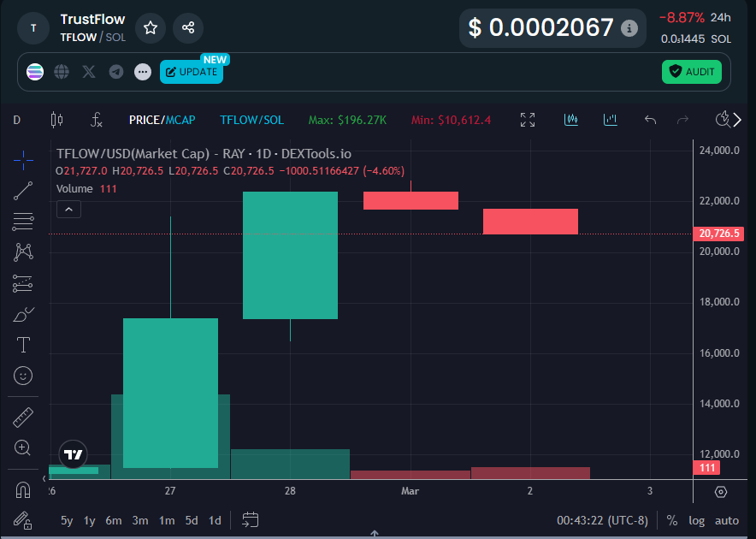756x539 pixels.
Task: Open the emoji icons tool
Action: (23, 376)
